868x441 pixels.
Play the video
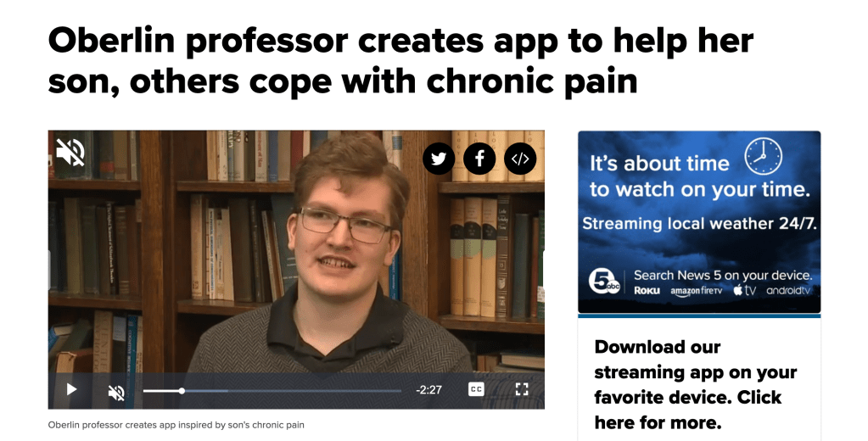click(71, 389)
